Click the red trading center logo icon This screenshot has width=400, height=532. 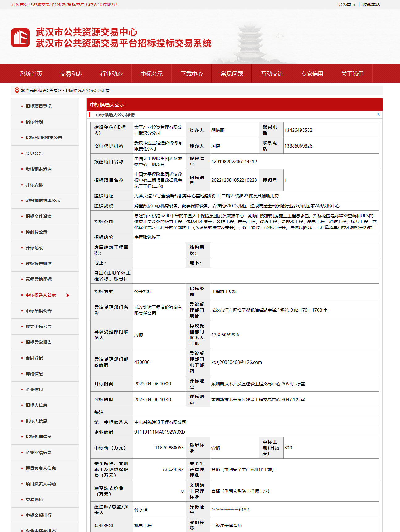coord(20,38)
